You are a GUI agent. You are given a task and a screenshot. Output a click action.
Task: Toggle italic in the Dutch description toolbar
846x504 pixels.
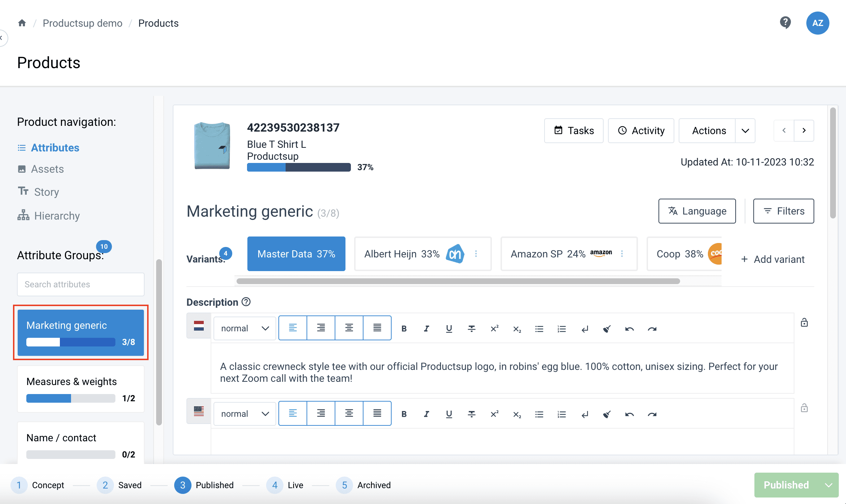426,328
